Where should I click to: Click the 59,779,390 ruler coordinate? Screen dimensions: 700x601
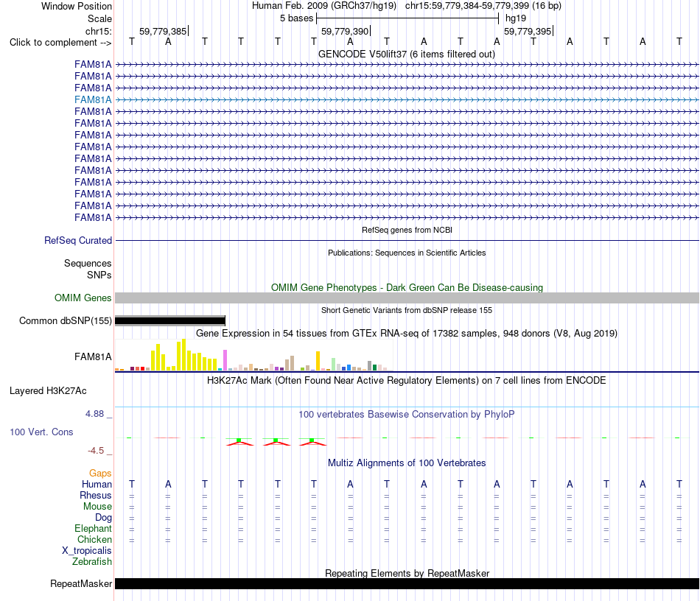click(345, 31)
